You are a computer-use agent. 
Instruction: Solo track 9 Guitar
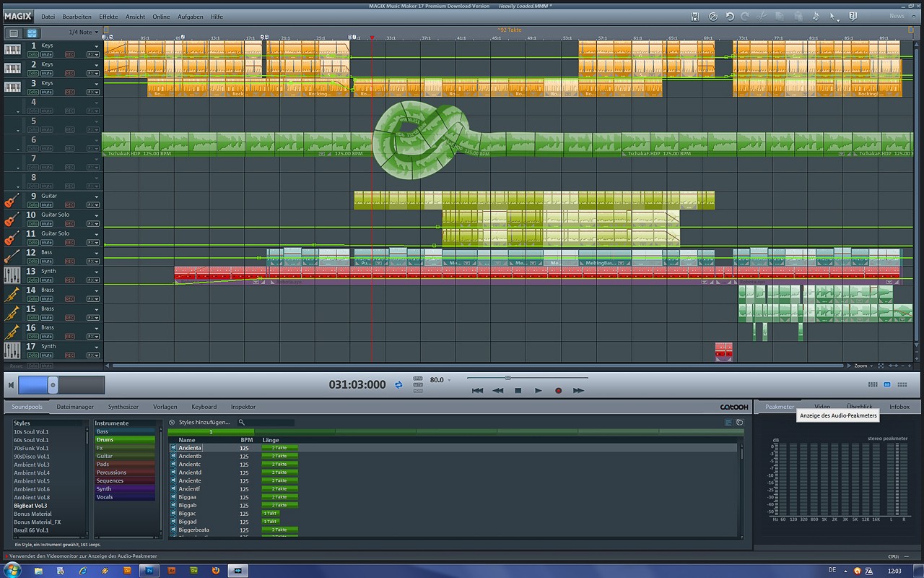coord(33,204)
